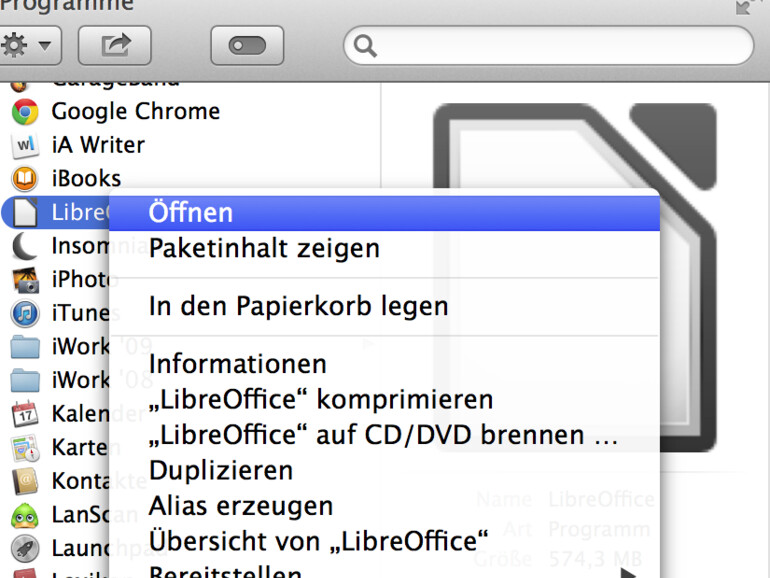The image size is (770, 578).
Task: Click the Google Chrome app icon
Action: pos(25,111)
